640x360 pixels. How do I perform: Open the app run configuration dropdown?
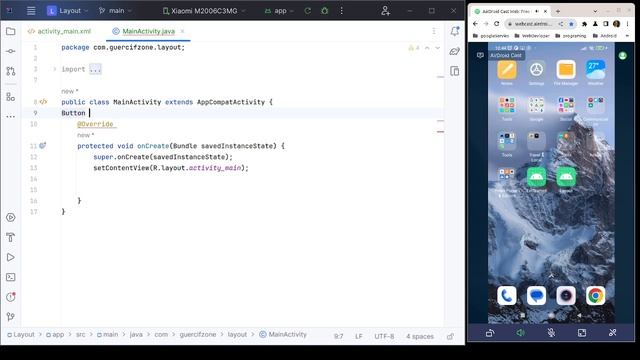[x=279, y=11]
